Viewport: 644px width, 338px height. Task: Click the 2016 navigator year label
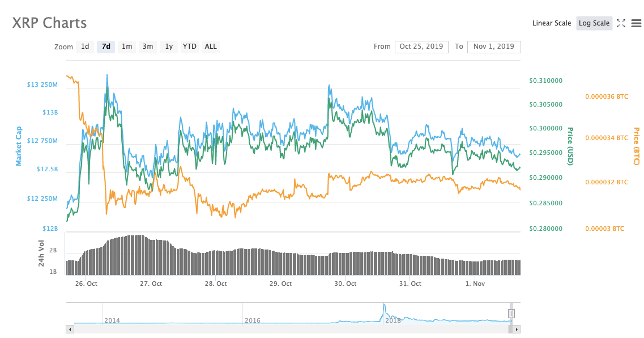tap(253, 320)
